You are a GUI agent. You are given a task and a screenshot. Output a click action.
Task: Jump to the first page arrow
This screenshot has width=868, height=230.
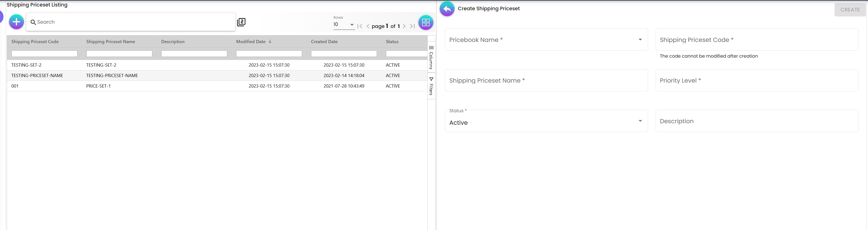[x=360, y=26]
